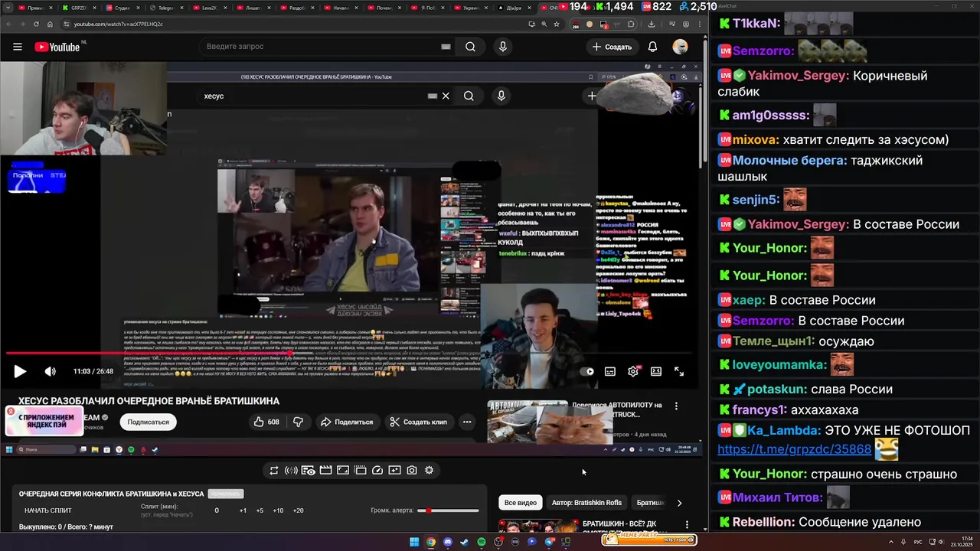Open the three-dot more actions menu
Image resolution: width=980 pixels, height=551 pixels.
(x=467, y=422)
